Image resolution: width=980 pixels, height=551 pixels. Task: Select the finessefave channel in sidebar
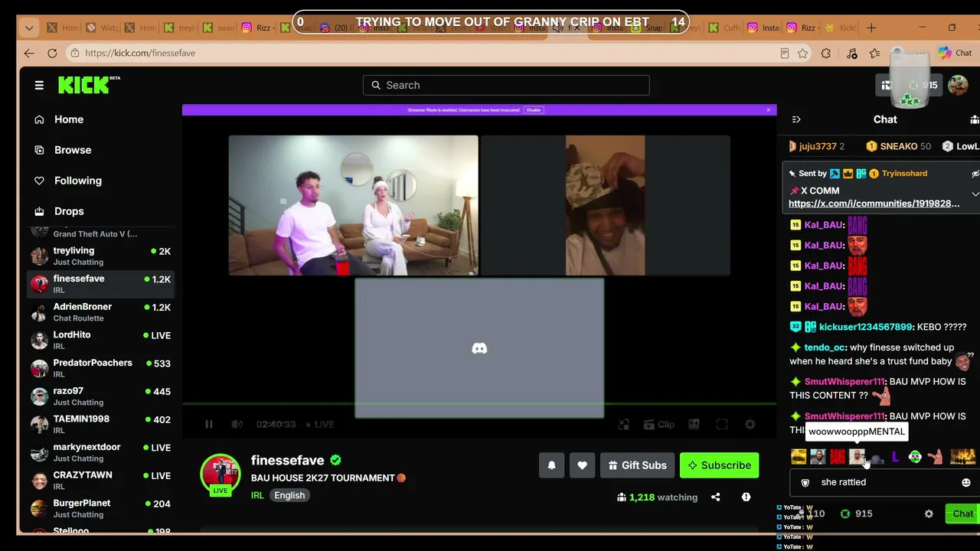pyautogui.click(x=101, y=284)
